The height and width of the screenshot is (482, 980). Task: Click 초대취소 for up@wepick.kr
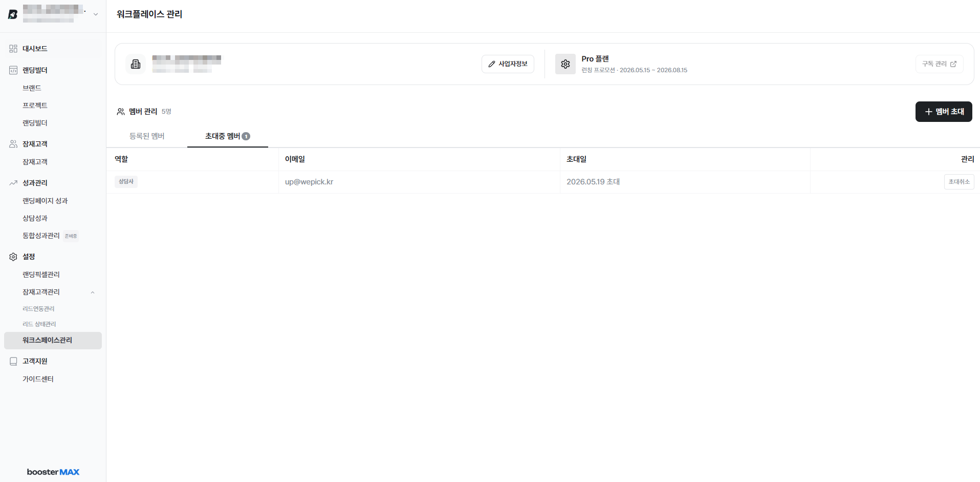click(x=959, y=182)
